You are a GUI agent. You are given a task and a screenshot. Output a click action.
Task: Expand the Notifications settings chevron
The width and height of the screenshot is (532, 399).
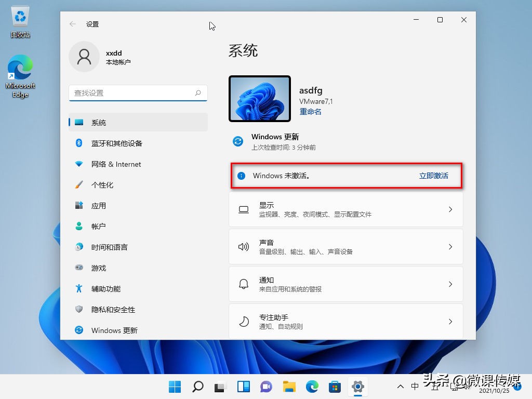point(450,284)
